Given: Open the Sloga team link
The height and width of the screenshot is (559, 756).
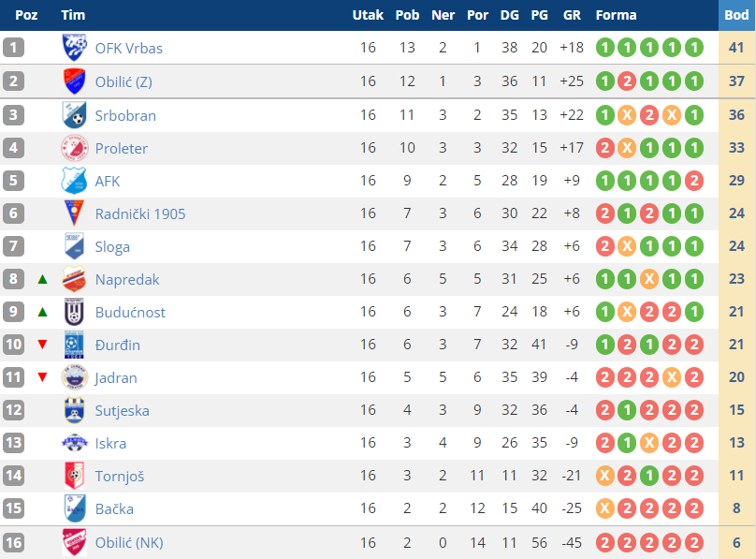Looking at the screenshot, I should coord(112,247).
